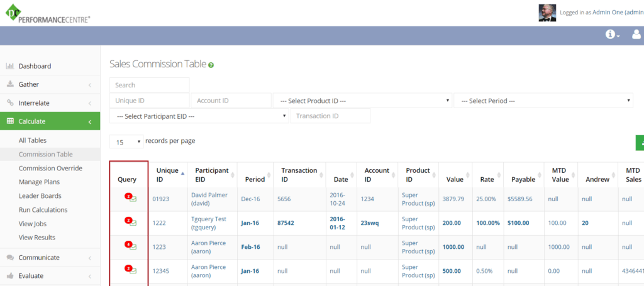Screen dimensions: 644x286
Task: Click the Calculate table icon in sidebar
Action: tap(10, 121)
